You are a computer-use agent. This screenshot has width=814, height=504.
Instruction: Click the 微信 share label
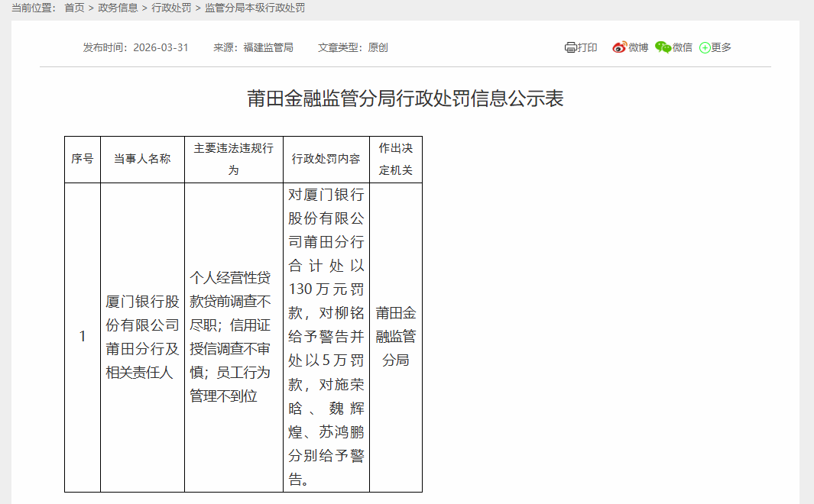[682, 47]
